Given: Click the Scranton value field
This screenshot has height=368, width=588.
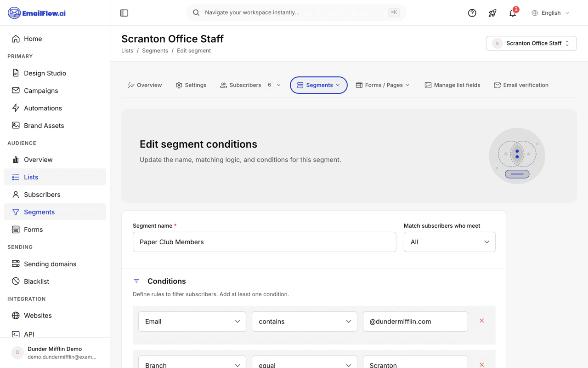Looking at the screenshot, I should tap(415, 362).
